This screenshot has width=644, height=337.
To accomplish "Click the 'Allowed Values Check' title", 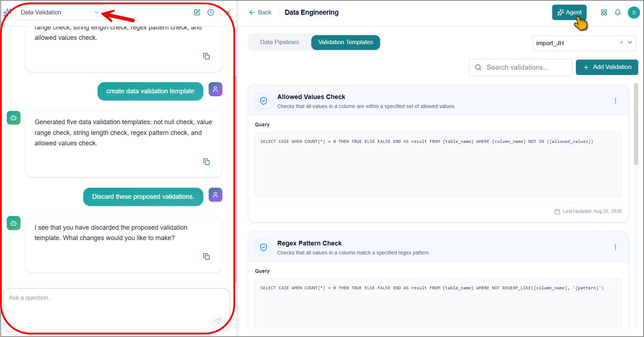I will (x=311, y=97).
